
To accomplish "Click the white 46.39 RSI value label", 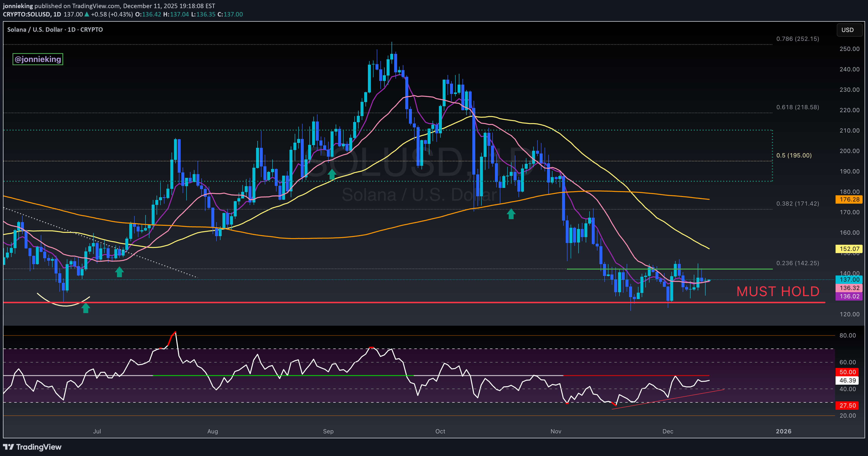I will click(847, 380).
